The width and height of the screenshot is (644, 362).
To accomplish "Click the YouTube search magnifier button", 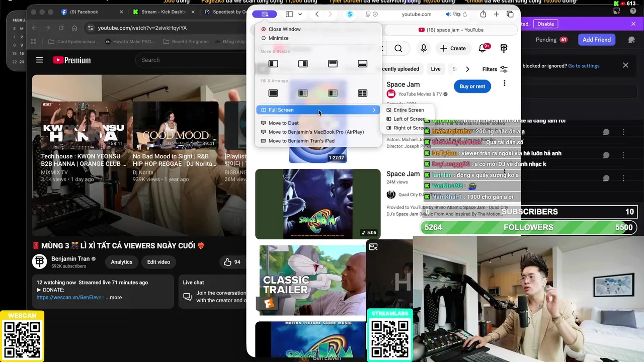I will [398, 48].
